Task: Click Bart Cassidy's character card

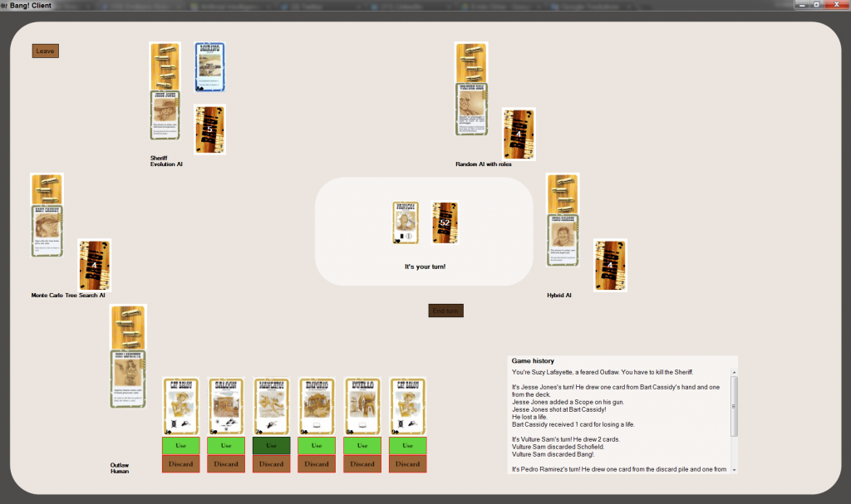Action: [x=47, y=231]
